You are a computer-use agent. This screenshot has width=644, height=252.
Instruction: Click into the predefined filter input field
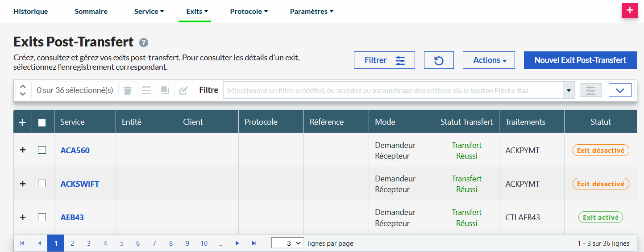pos(393,90)
